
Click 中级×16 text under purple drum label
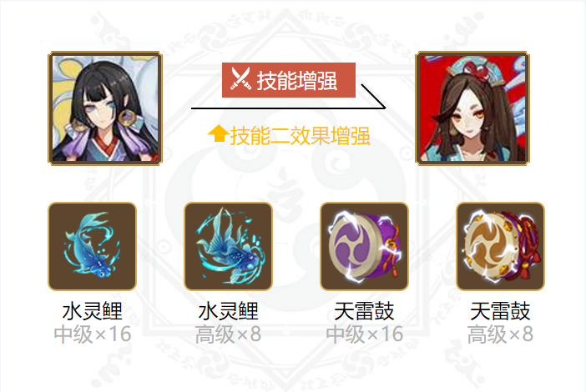(365, 334)
